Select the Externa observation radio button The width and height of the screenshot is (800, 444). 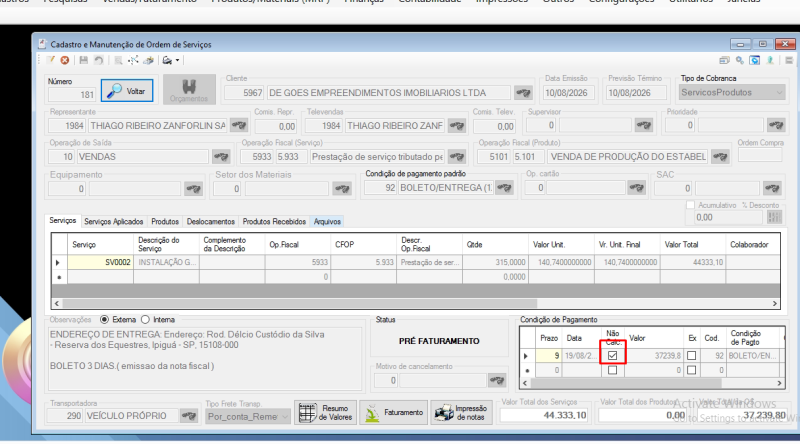[105, 319]
